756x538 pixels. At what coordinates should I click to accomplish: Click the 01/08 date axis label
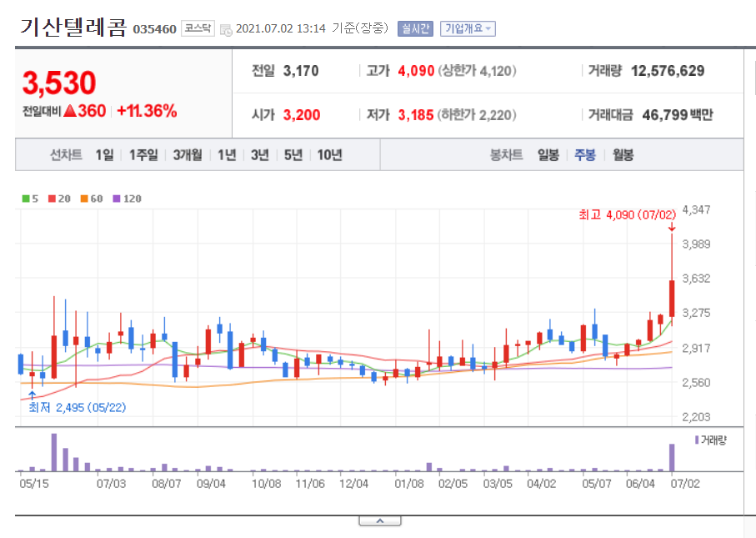pyautogui.click(x=409, y=484)
